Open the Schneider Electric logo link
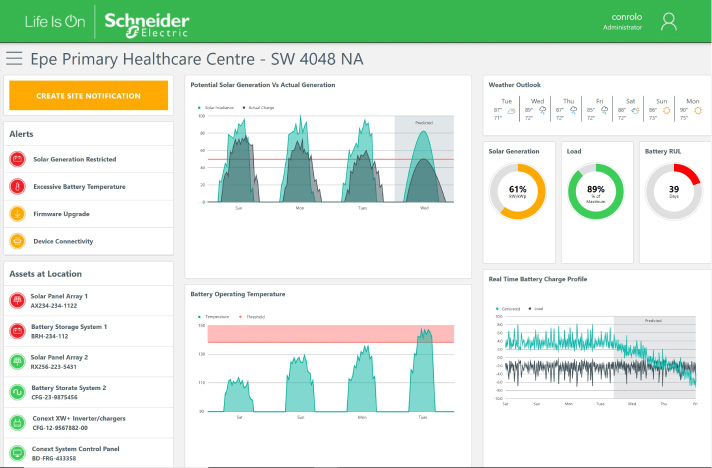The width and height of the screenshot is (712, 468). 146,21
